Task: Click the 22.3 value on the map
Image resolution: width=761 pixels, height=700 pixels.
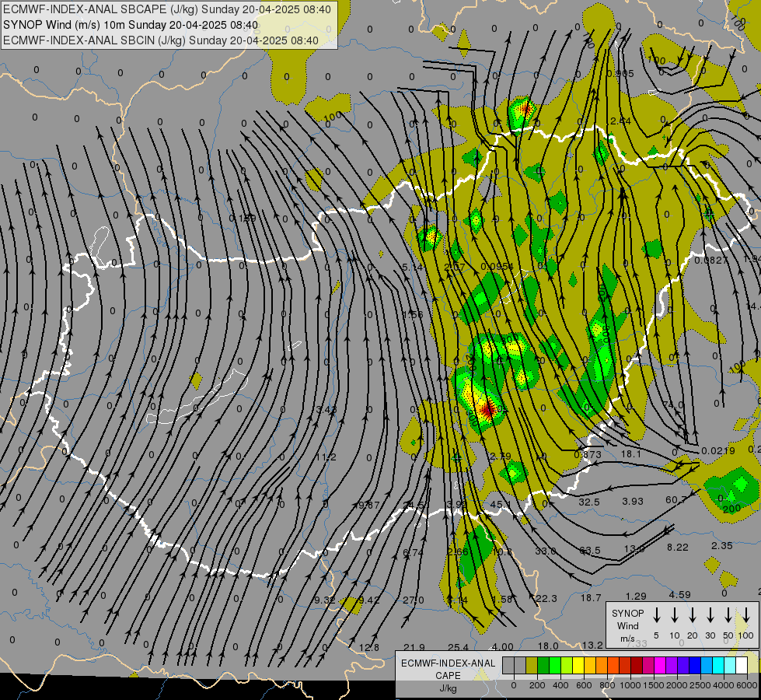Action: tap(546, 598)
